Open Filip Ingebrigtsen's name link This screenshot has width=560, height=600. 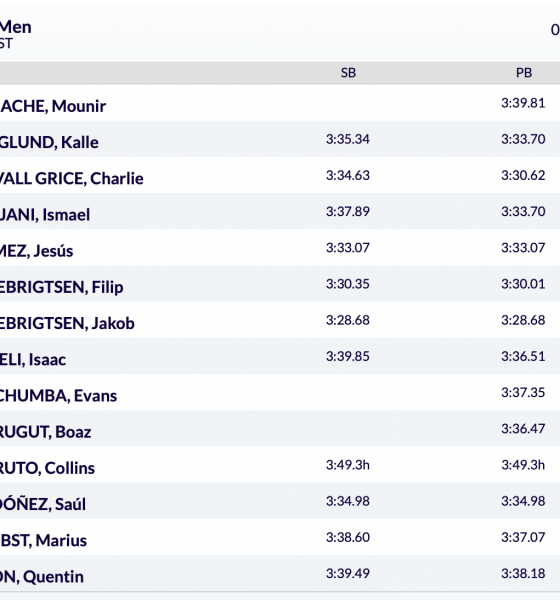(x=62, y=287)
